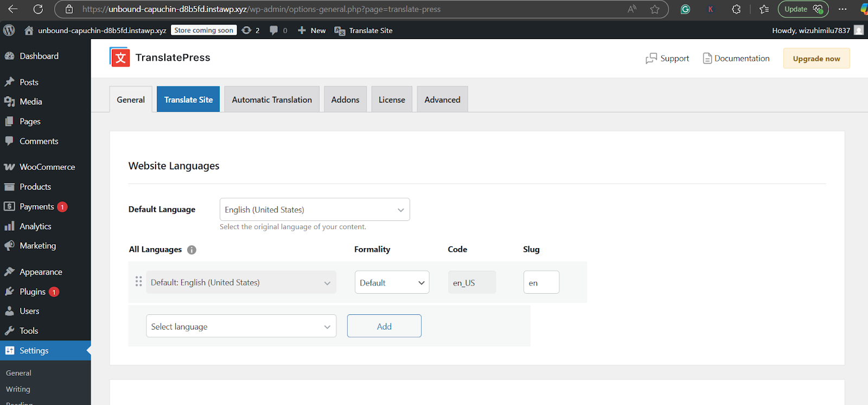This screenshot has height=405, width=868.
Task: Open browser three-dots menu
Action: point(842,9)
